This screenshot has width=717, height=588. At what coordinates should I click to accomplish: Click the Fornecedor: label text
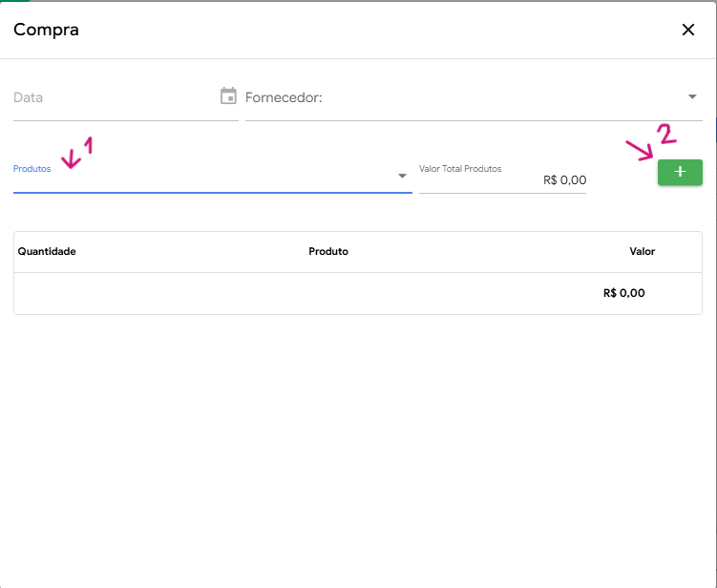pos(284,97)
